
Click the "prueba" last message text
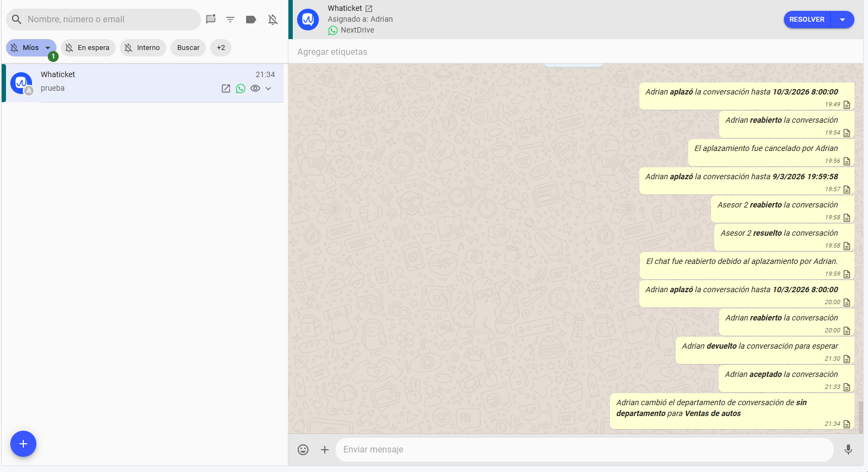click(53, 89)
